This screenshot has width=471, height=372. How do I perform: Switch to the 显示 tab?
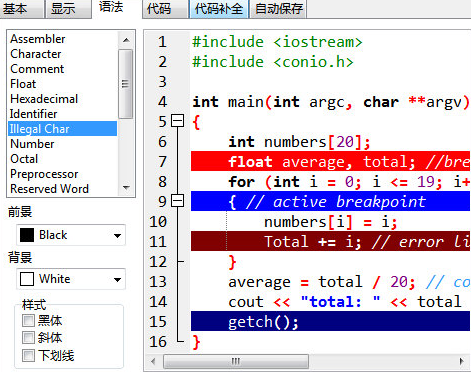point(68,9)
